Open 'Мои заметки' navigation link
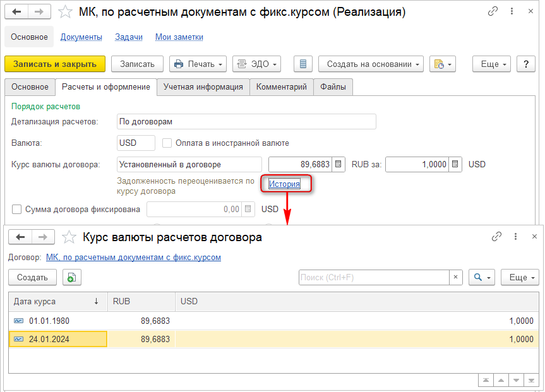 [179, 37]
